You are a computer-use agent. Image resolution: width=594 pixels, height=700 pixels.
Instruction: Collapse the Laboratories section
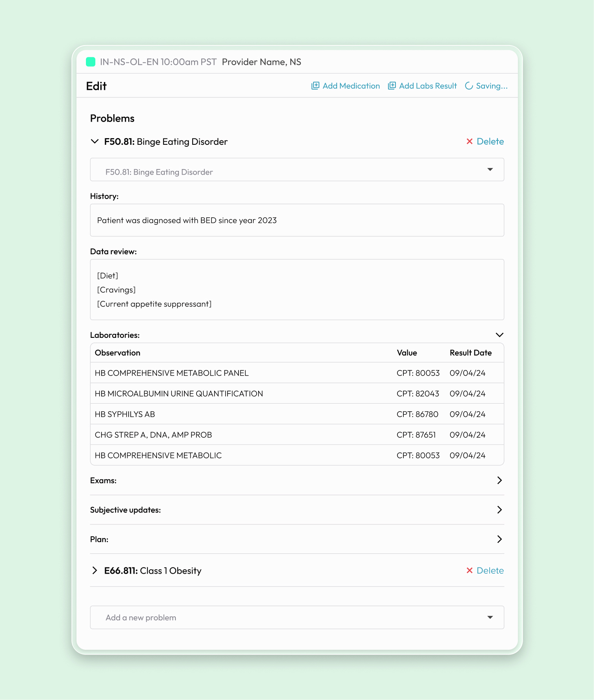pyautogui.click(x=499, y=335)
